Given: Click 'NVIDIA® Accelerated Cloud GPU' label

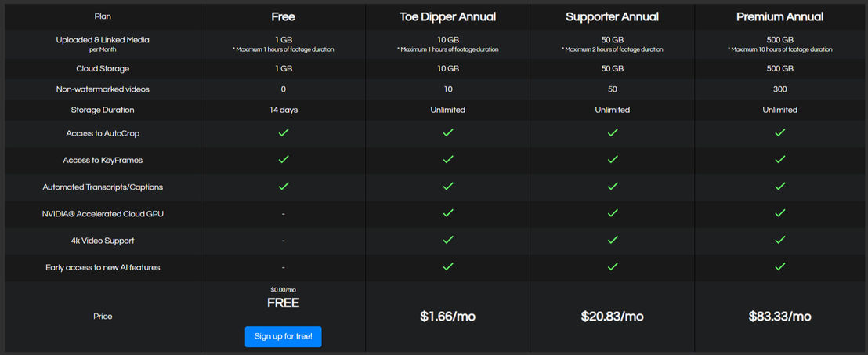Looking at the screenshot, I should click(x=103, y=214).
